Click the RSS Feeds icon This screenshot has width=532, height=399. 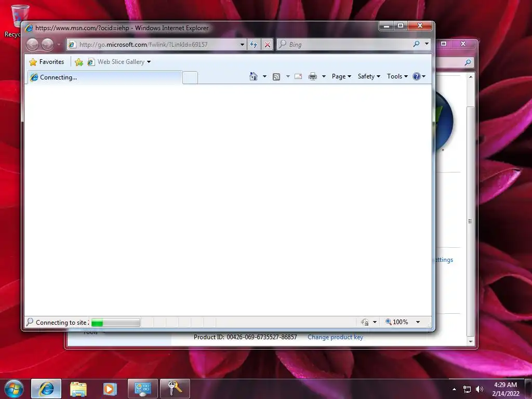coord(276,77)
